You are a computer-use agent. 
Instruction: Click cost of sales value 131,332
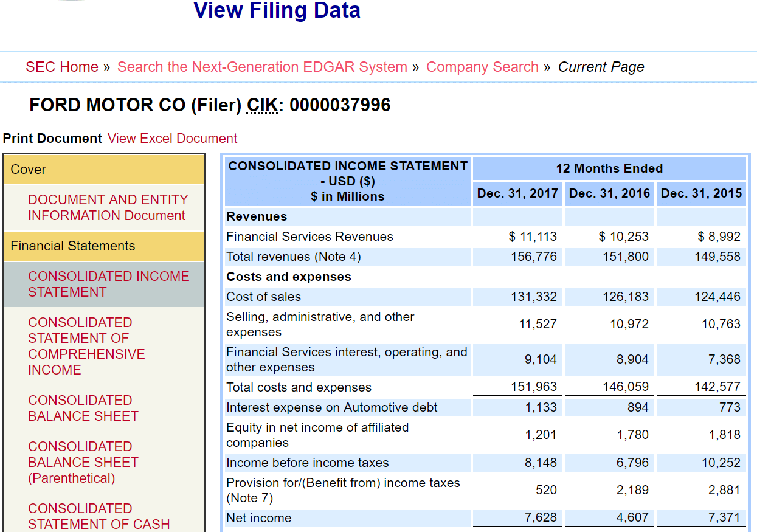(534, 297)
